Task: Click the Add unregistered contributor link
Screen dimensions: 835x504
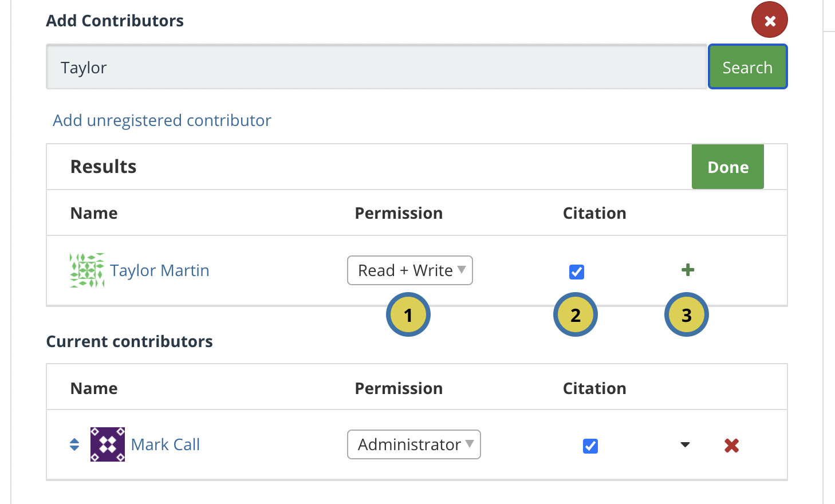Action: click(x=162, y=120)
